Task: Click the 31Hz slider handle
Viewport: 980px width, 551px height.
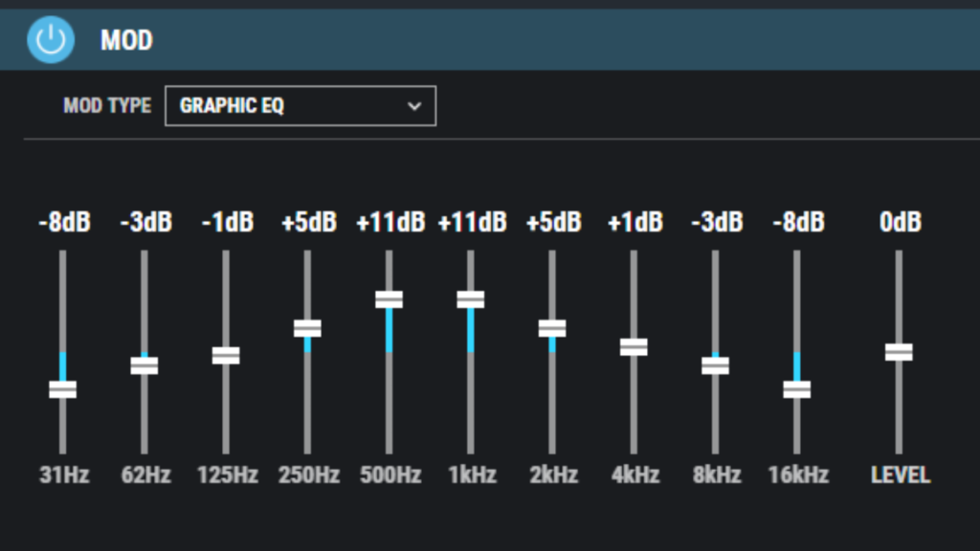Action: click(x=62, y=389)
